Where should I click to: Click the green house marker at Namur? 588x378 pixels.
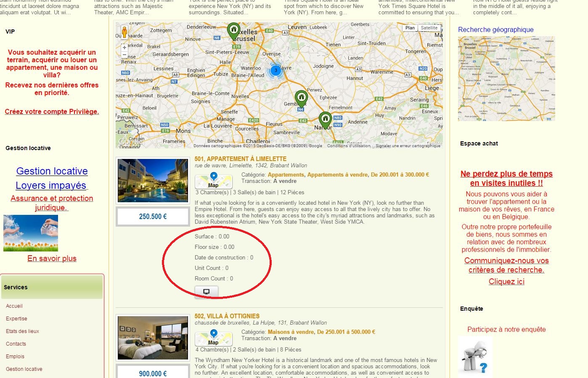pos(325,120)
